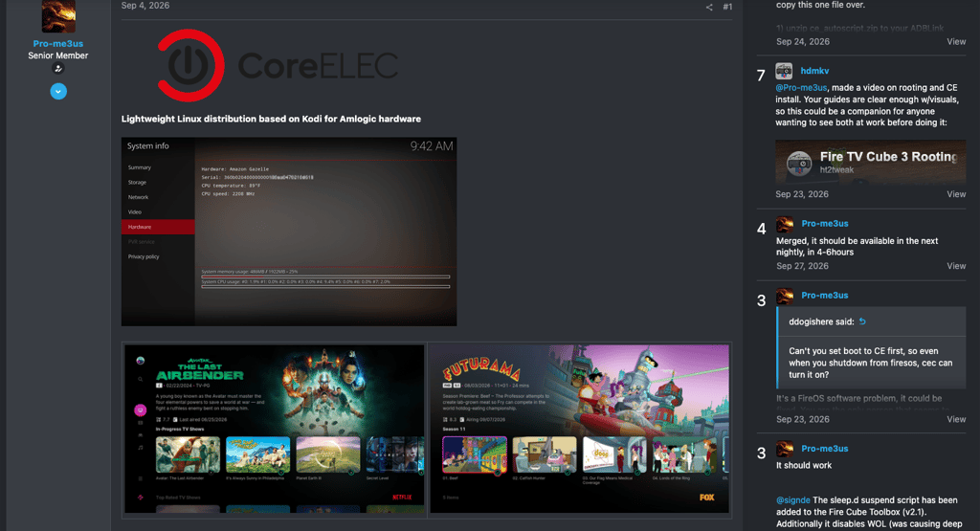View the Sep 24, 2026 reply

tap(956, 42)
